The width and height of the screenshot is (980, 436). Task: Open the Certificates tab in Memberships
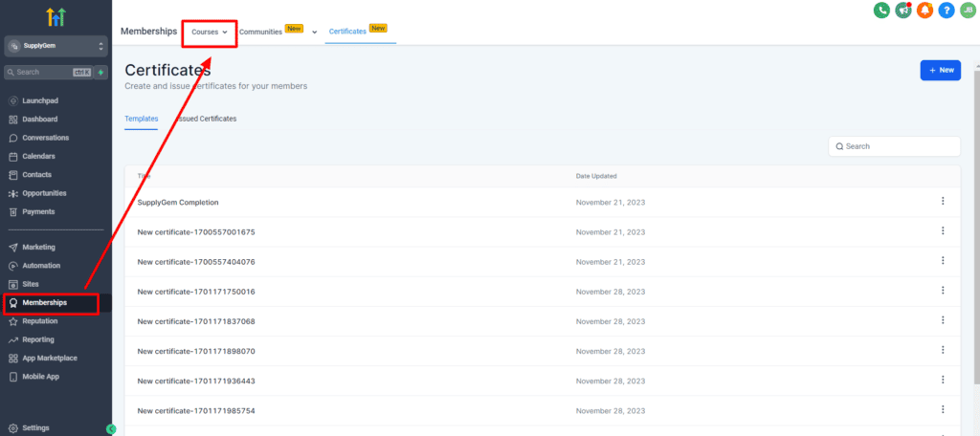347,32
